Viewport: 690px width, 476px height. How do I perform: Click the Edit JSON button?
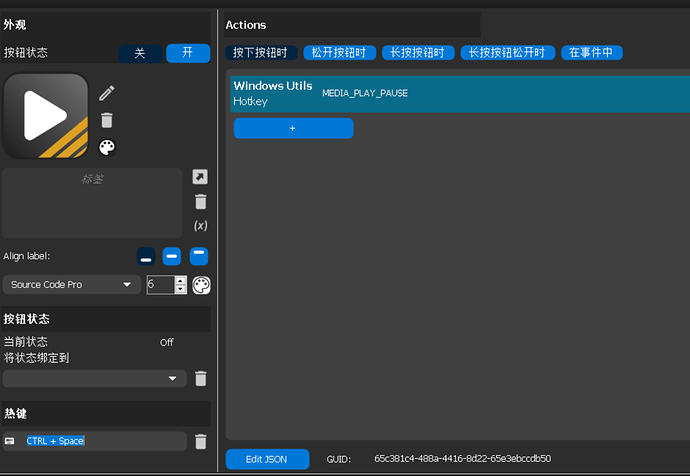click(267, 459)
